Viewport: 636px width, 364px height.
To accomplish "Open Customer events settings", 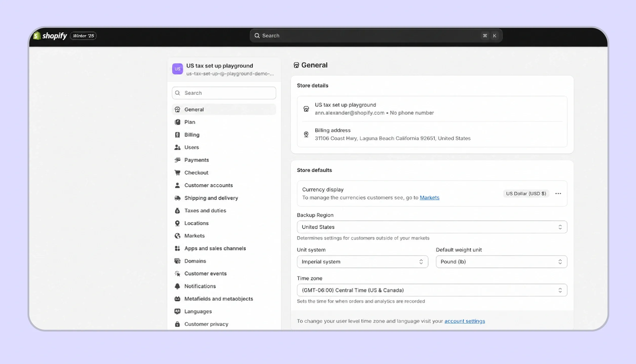I will pyautogui.click(x=224, y=274).
